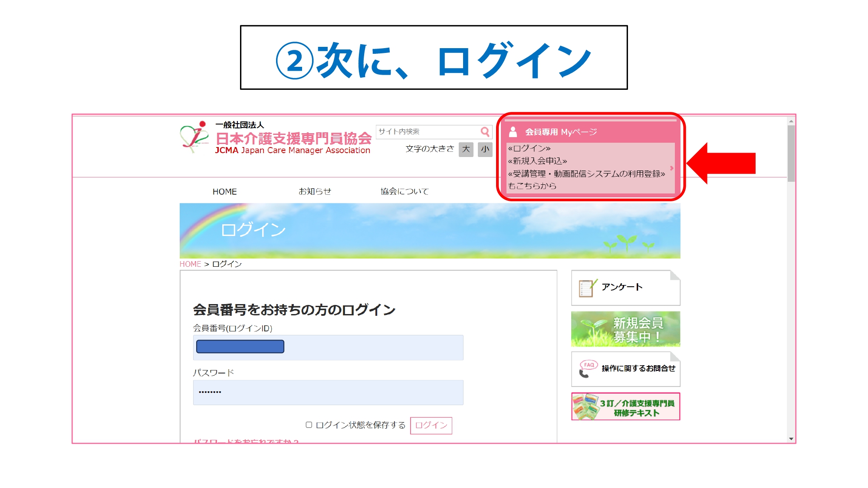This screenshot has width=868, height=488.
Task: Click the small arrow in member panel
Action: [671, 168]
